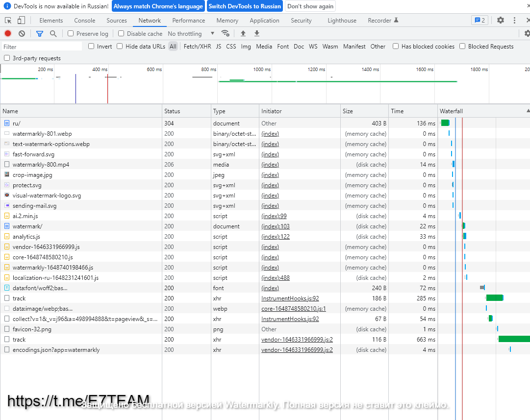Screen dimensions: 530x420
Task: Open the issues counter showing 2
Action: [x=480, y=20]
